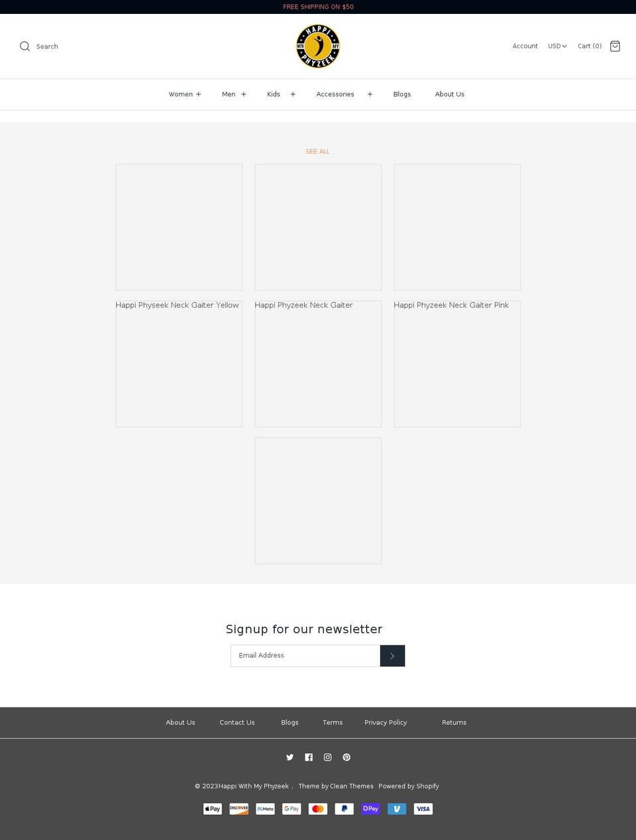Open the Account link

pyautogui.click(x=525, y=46)
